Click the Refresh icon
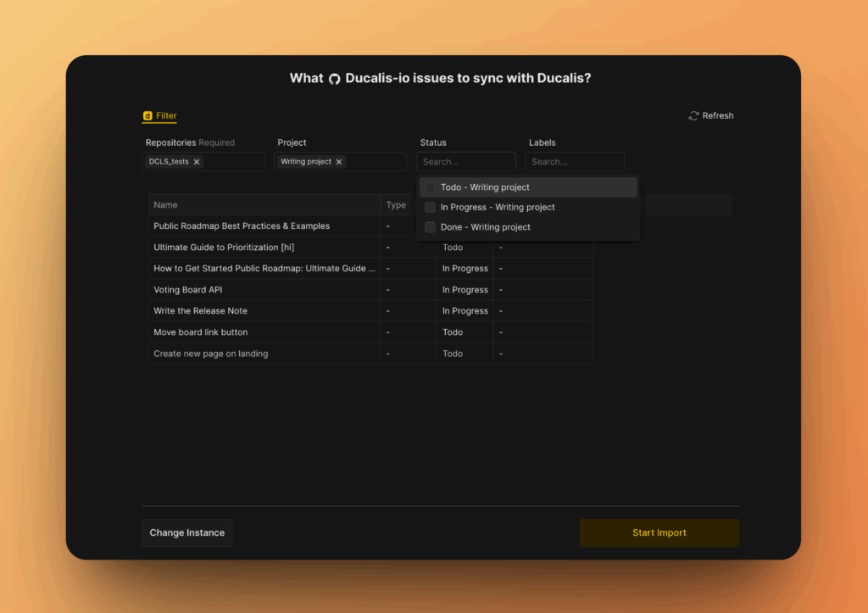 (x=694, y=116)
